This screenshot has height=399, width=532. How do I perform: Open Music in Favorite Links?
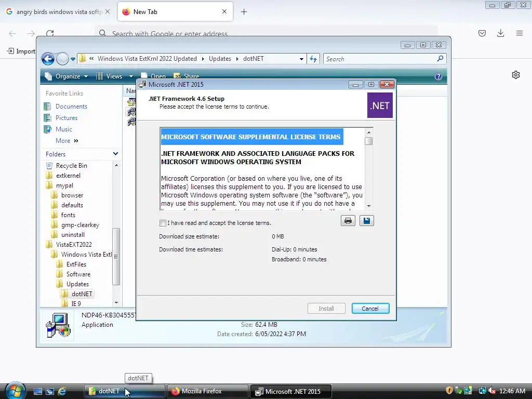point(63,129)
